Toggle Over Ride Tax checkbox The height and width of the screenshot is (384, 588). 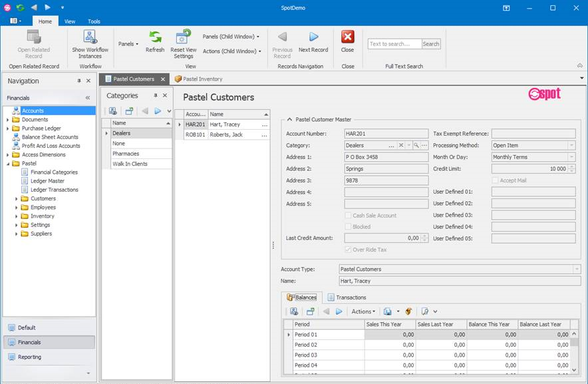tap(348, 250)
